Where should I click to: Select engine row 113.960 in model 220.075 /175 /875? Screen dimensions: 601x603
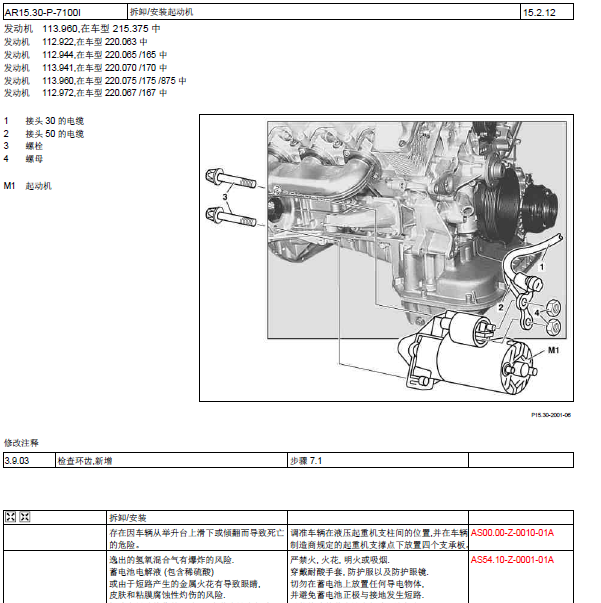pyautogui.click(x=95, y=81)
